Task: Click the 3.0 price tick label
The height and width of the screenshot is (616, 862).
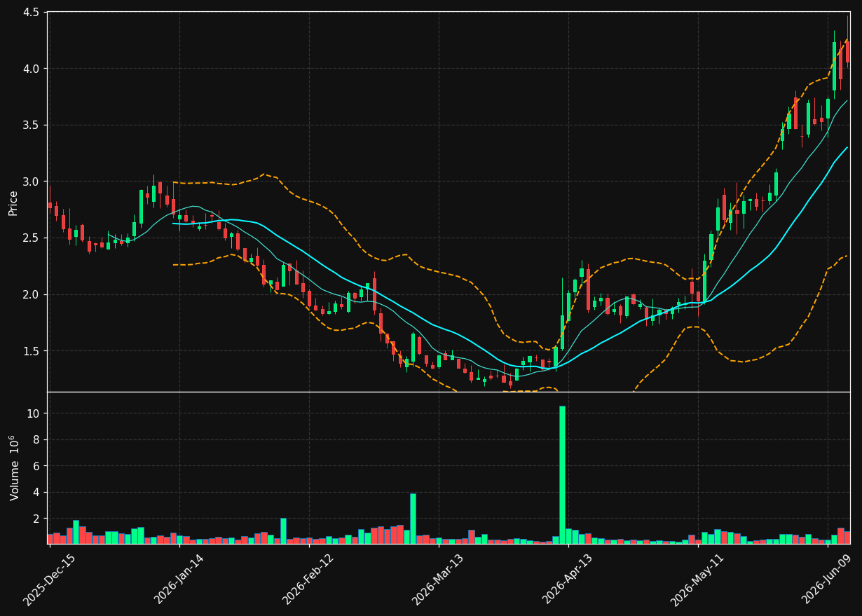Action: click(32, 182)
